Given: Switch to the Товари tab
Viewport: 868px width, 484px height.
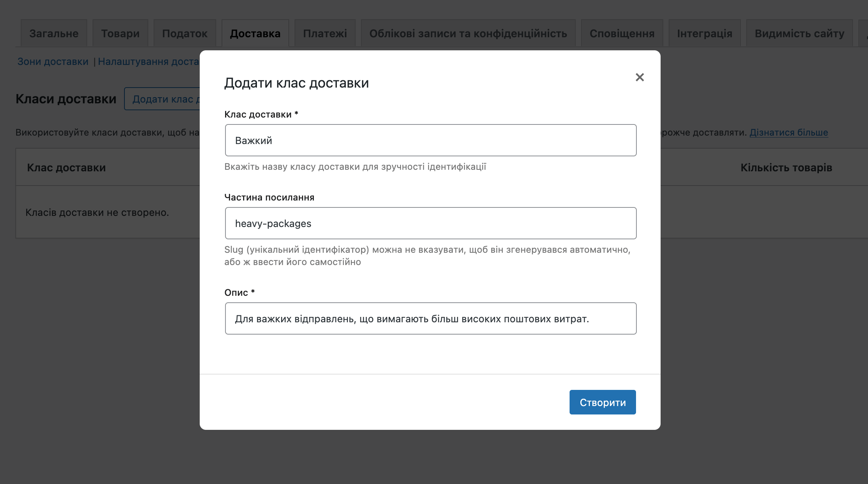Looking at the screenshot, I should coord(120,33).
